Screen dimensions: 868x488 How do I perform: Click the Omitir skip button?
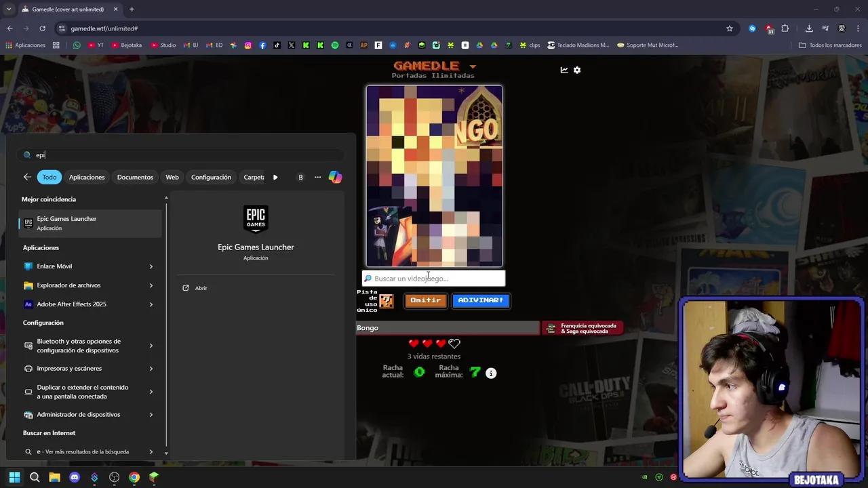(x=425, y=301)
